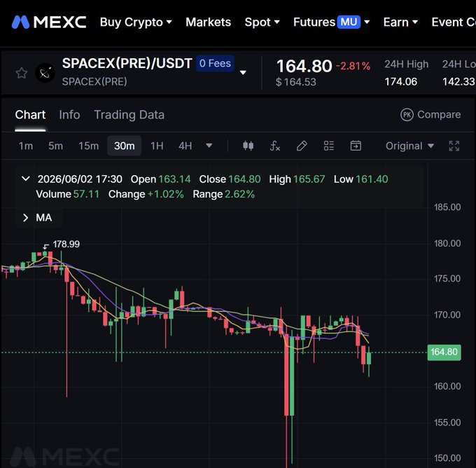Expand chart to fullscreen
This screenshot has width=476, height=468.
[454, 146]
